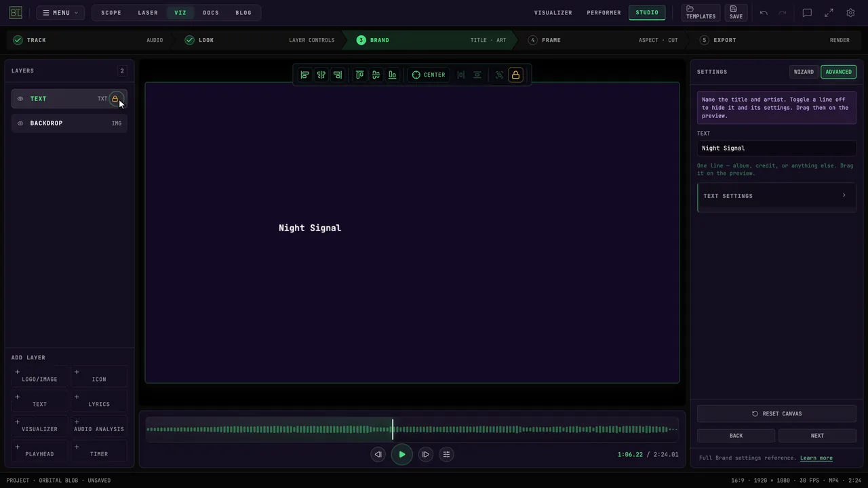Viewport: 868px width, 488px height.
Task: Undo the last action
Action: tap(764, 13)
